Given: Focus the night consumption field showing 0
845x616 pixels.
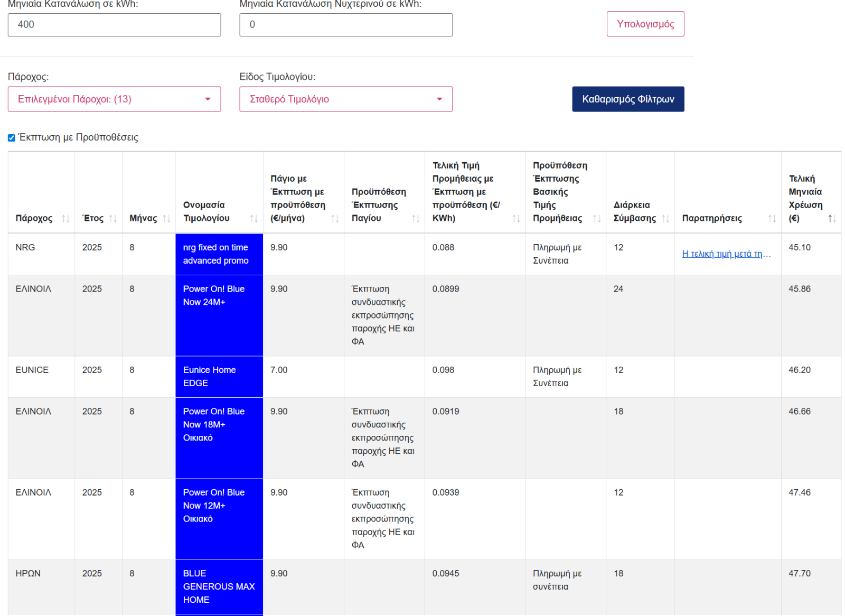Looking at the screenshot, I should (x=346, y=25).
